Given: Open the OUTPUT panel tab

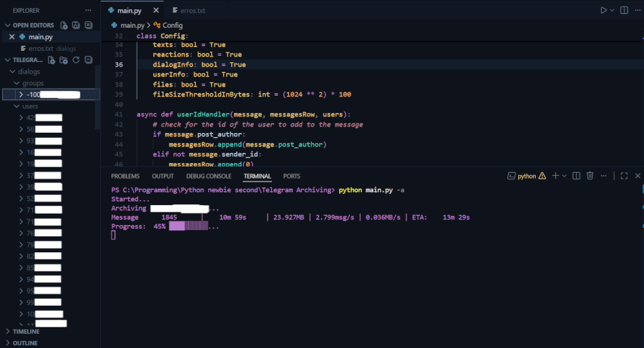Looking at the screenshot, I should pyautogui.click(x=162, y=176).
